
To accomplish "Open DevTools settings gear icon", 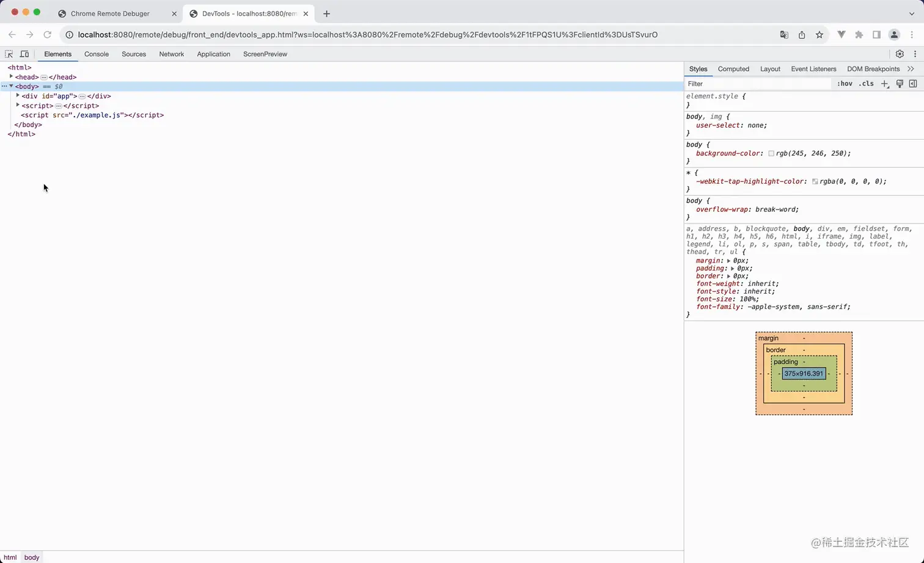I will pos(900,54).
